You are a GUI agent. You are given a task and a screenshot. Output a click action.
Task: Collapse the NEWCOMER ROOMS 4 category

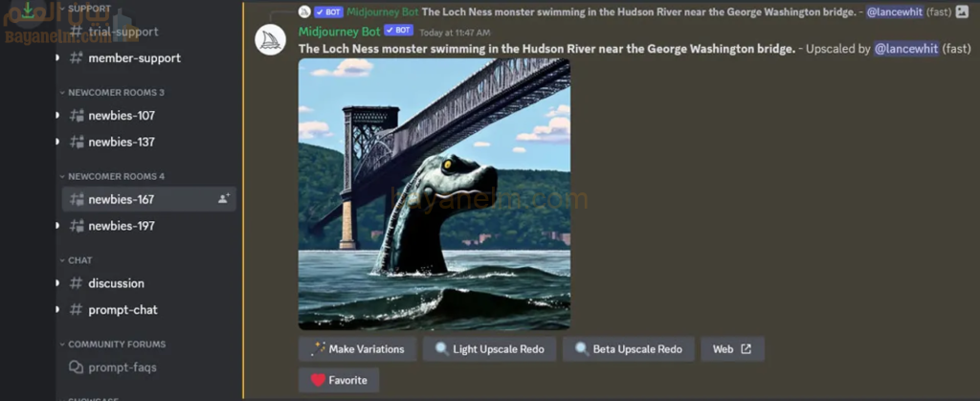(x=111, y=176)
